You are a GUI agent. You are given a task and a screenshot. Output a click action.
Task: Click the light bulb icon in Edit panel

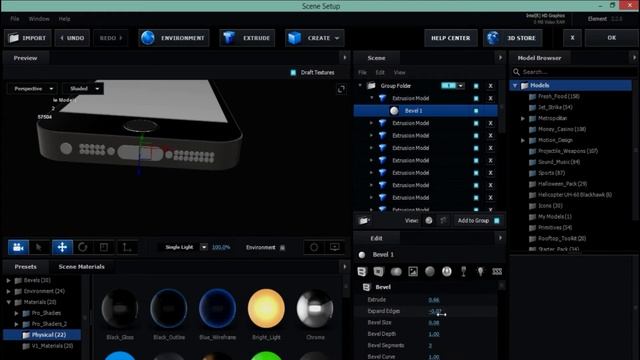(480, 271)
